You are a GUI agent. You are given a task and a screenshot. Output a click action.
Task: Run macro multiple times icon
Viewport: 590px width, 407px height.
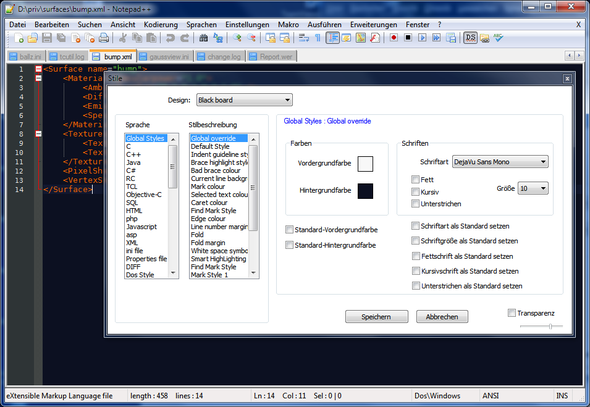436,38
